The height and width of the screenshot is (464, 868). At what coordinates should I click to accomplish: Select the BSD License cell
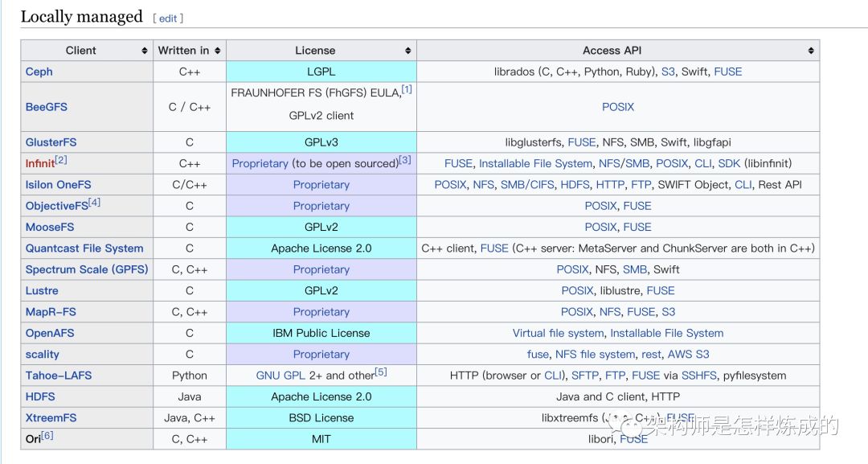[x=321, y=417]
